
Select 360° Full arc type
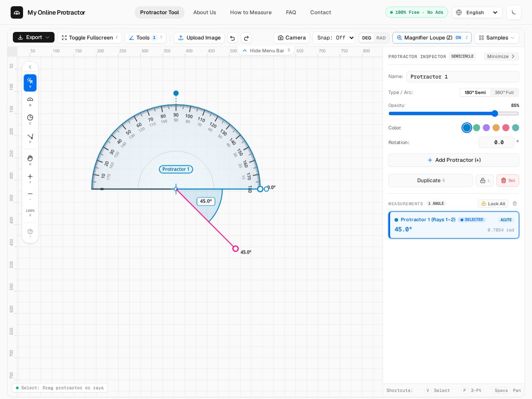(504, 93)
